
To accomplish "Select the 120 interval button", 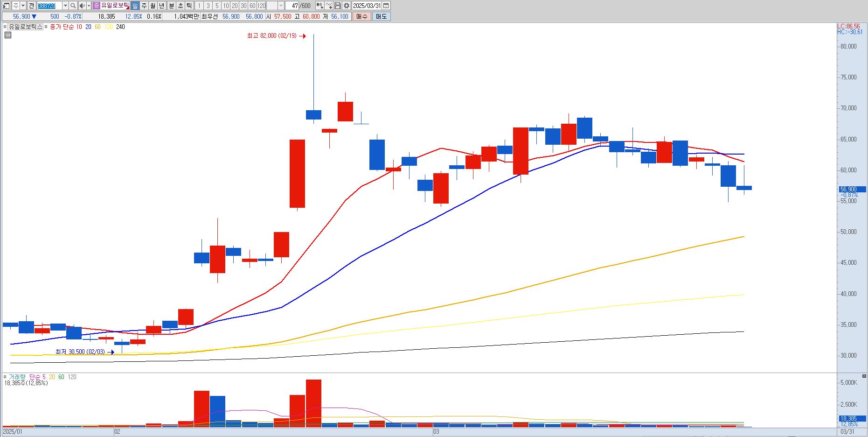I will pyautogui.click(x=261, y=6).
